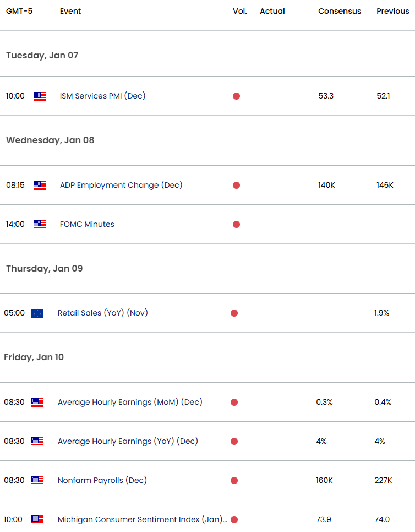Expand the Friday, Jan 10 day group
This screenshot has width=415, height=532.
click(34, 357)
